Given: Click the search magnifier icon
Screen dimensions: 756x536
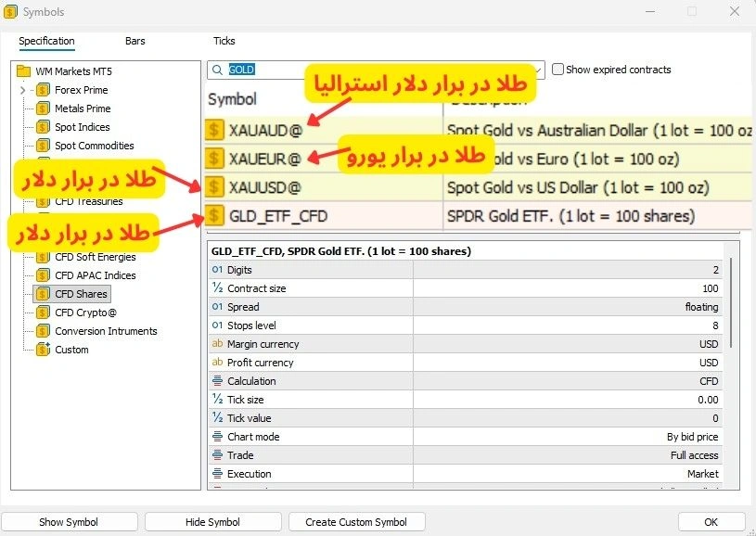Looking at the screenshot, I should coord(217,70).
